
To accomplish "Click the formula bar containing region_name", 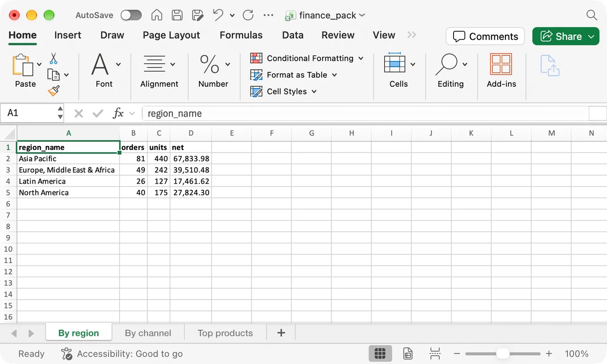I will (365, 114).
